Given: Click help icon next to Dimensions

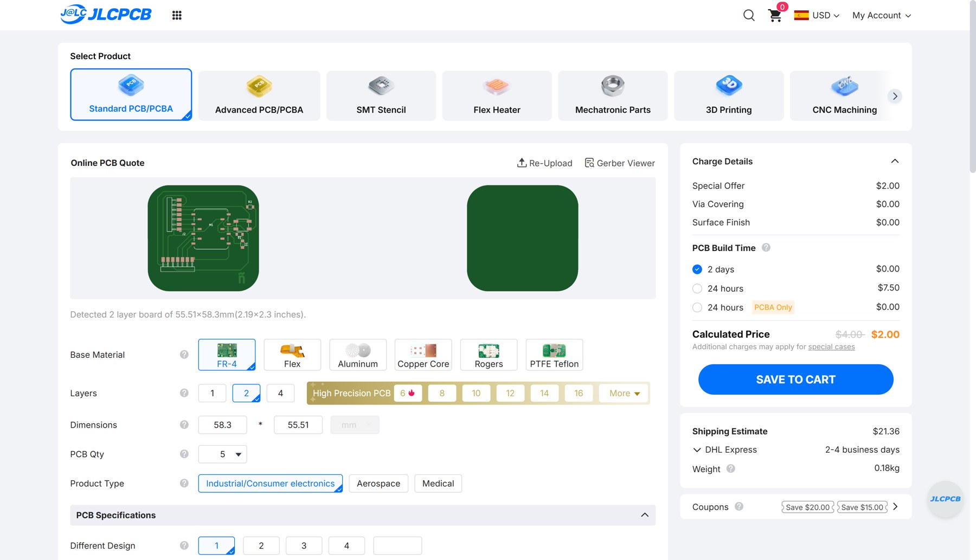Looking at the screenshot, I should click(x=184, y=425).
